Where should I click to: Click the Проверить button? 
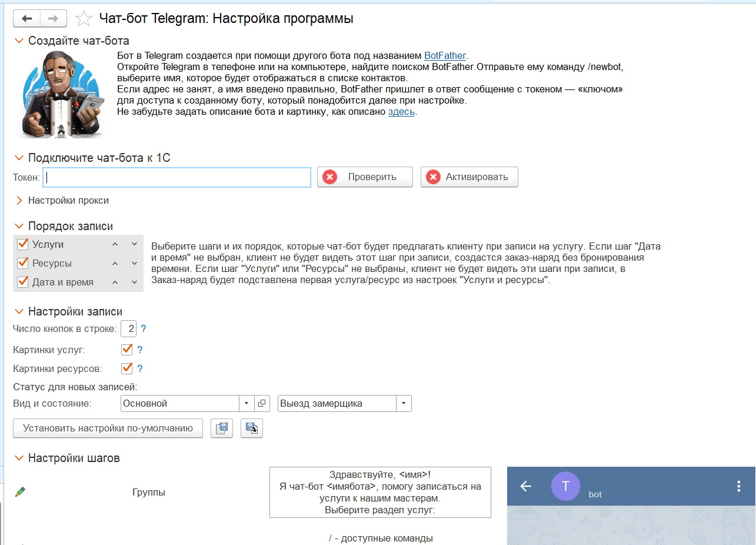[x=365, y=177]
